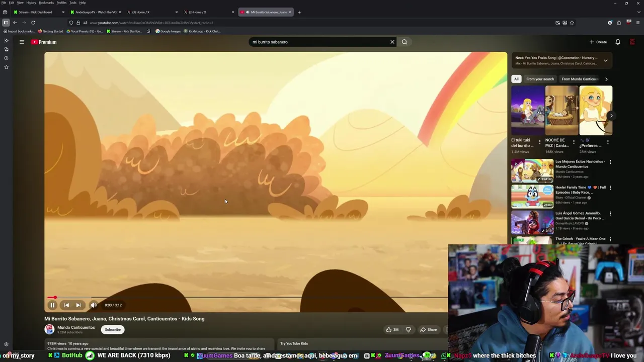Screen dimensions: 644x362
Task: Open the Create menu
Action: click(x=598, y=42)
